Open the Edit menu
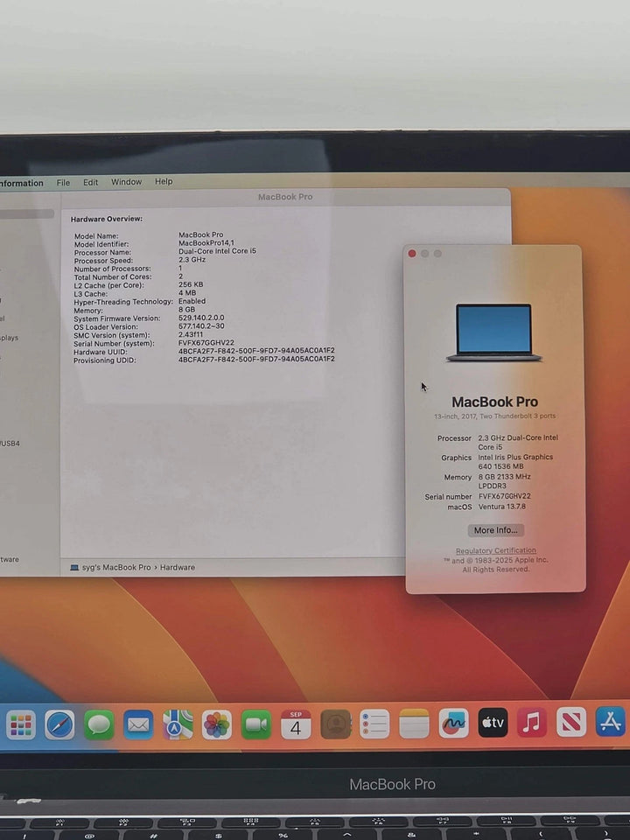The height and width of the screenshot is (840, 630). (90, 182)
